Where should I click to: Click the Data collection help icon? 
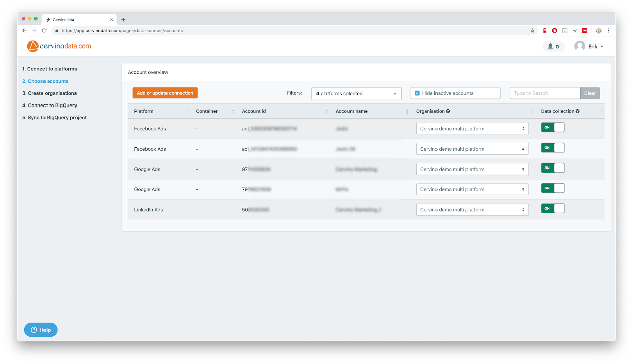pos(578,111)
